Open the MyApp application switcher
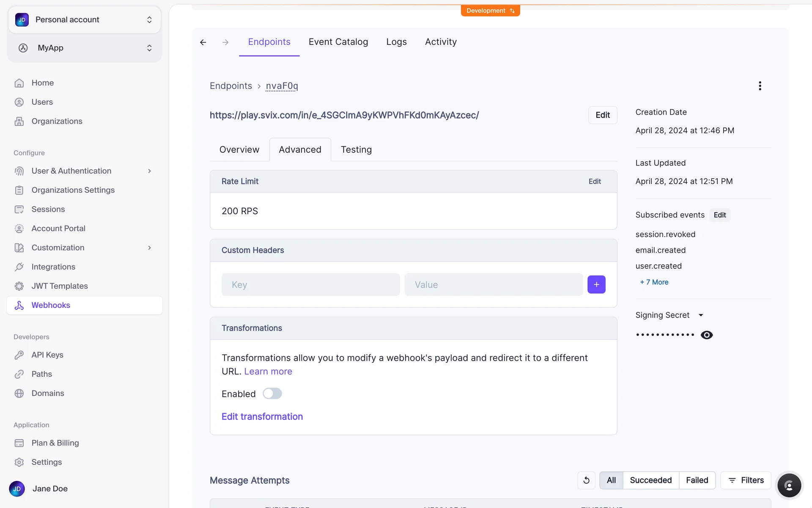The image size is (812, 508). coord(85,48)
